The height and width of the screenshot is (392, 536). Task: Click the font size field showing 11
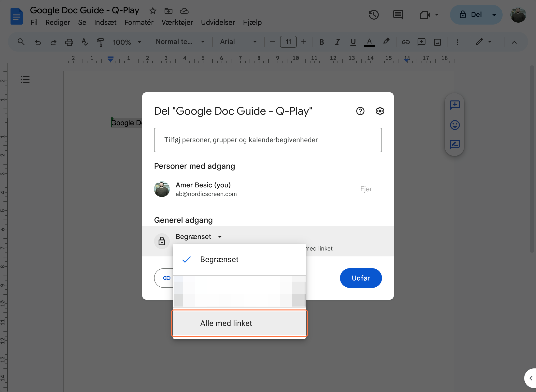tap(288, 42)
